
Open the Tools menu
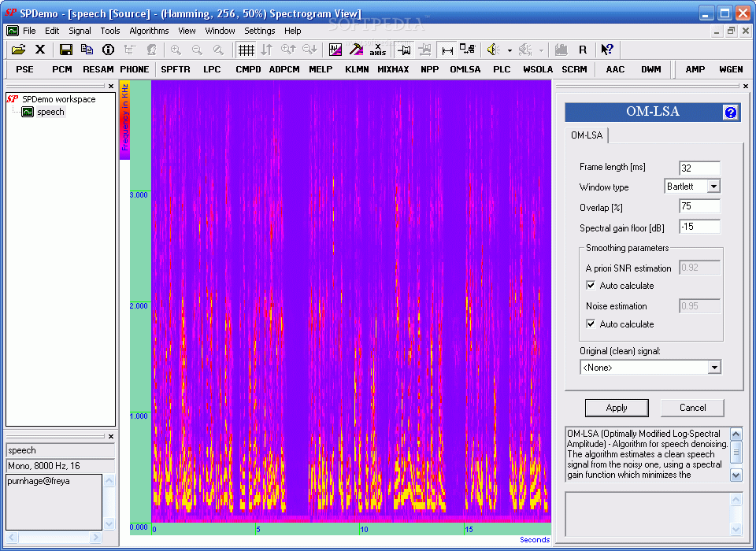pyautogui.click(x=110, y=31)
